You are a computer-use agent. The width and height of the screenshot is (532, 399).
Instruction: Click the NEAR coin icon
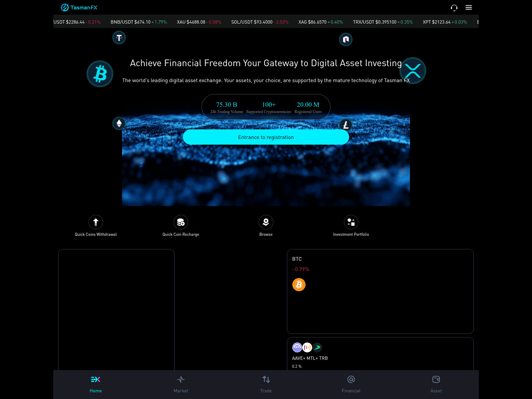coord(346,40)
